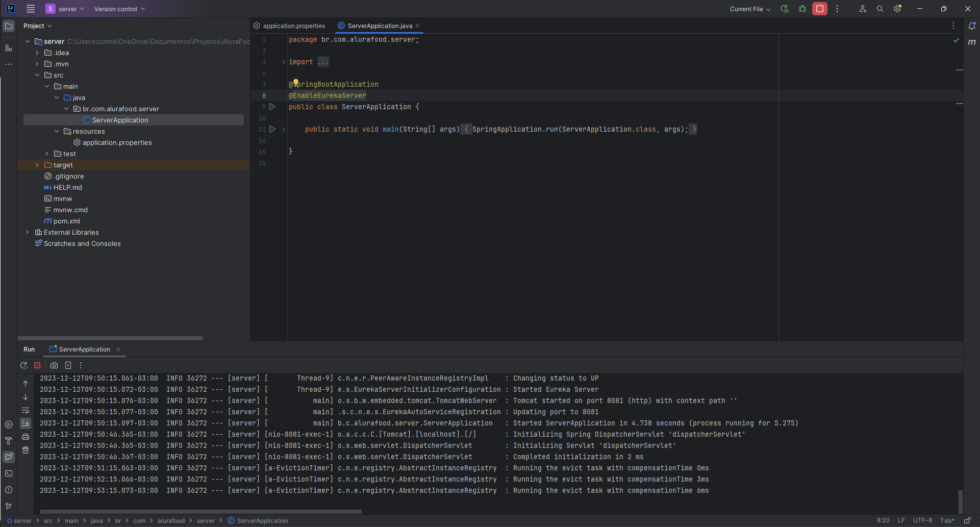Expand folded import statements
This screenshot has width=980, height=527.
coord(284,62)
